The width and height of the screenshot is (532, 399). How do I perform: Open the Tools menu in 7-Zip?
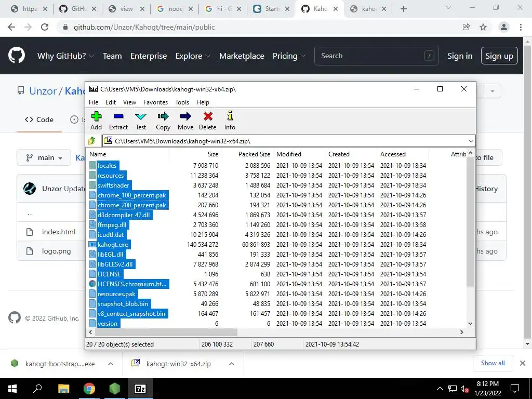tap(182, 102)
